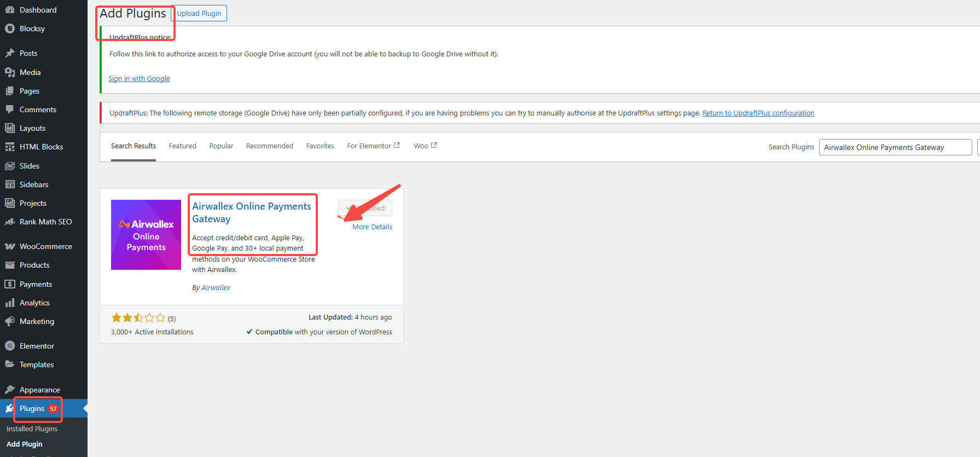Click the Media library icon
This screenshot has width=980, height=457.
[x=10, y=72]
